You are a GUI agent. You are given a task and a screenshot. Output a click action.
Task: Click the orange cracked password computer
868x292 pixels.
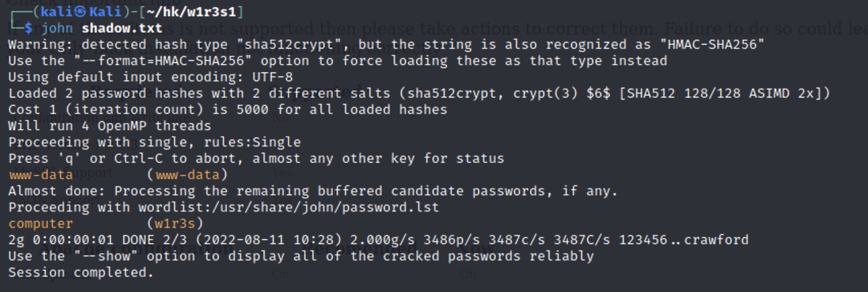coord(41,223)
